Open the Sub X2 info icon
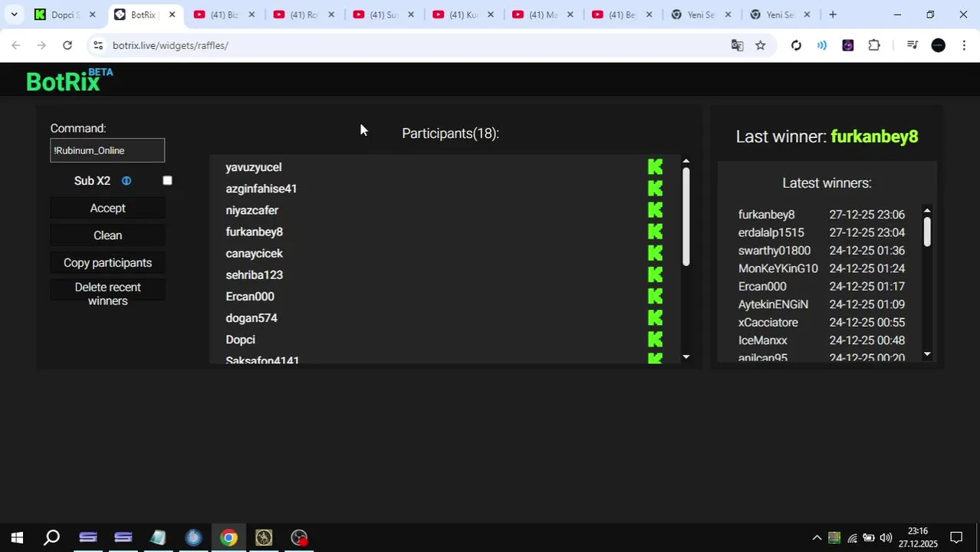Screen dimensions: 980x552 tap(127, 181)
